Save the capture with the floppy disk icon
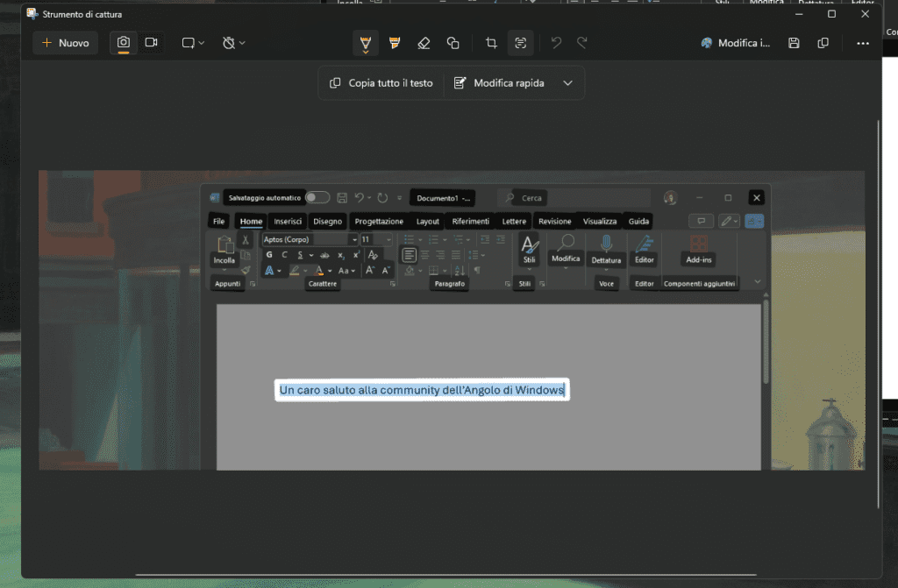Screen dimensions: 898x588 [x=794, y=43]
